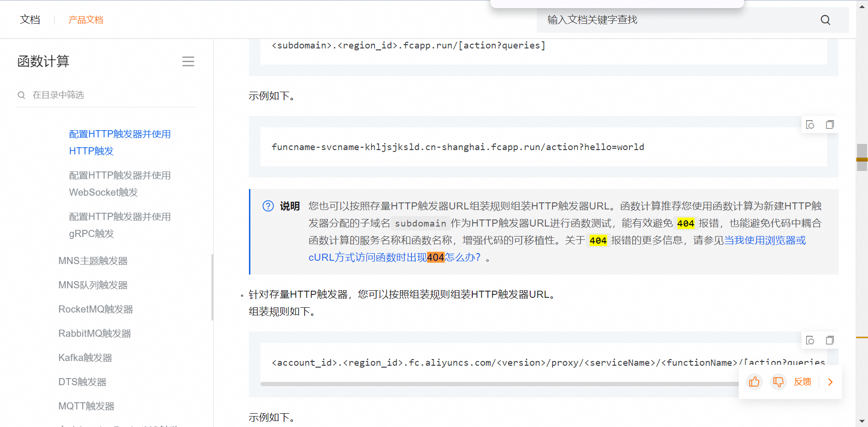Open RocketMQ触发器 in sidebar
Image resolution: width=868 pixels, height=427 pixels.
coord(95,309)
